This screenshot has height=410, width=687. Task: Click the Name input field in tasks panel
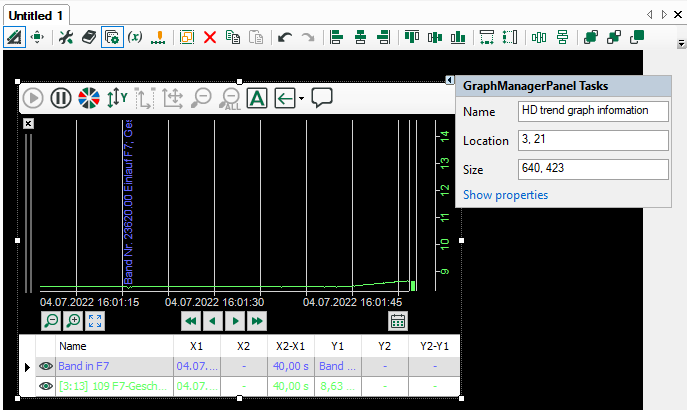click(x=593, y=111)
